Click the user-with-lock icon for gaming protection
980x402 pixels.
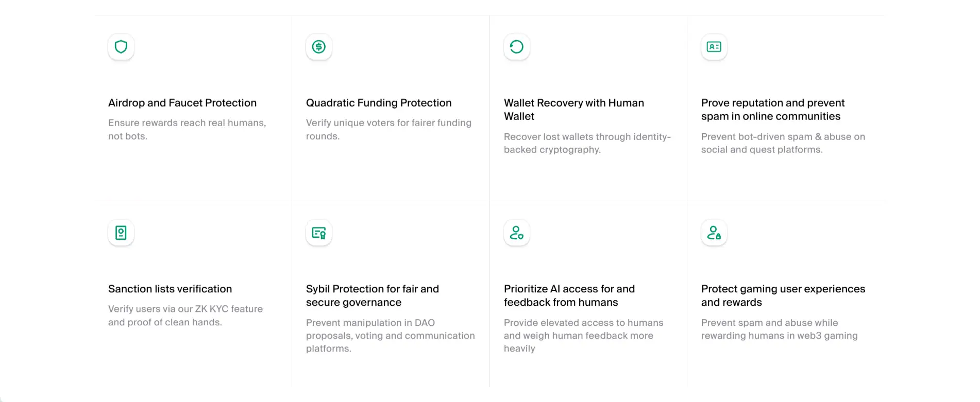click(x=714, y=233)
